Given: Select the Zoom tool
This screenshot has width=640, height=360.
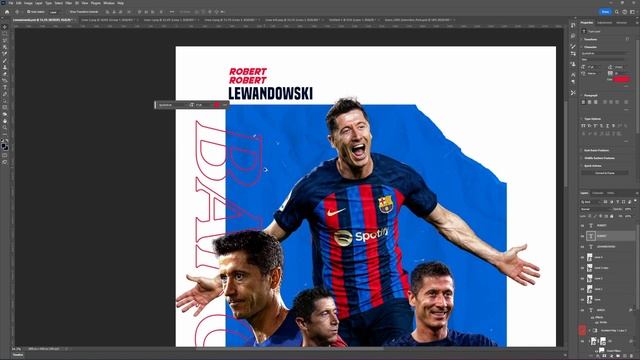Looking at the screenshot, I should 4,127.
